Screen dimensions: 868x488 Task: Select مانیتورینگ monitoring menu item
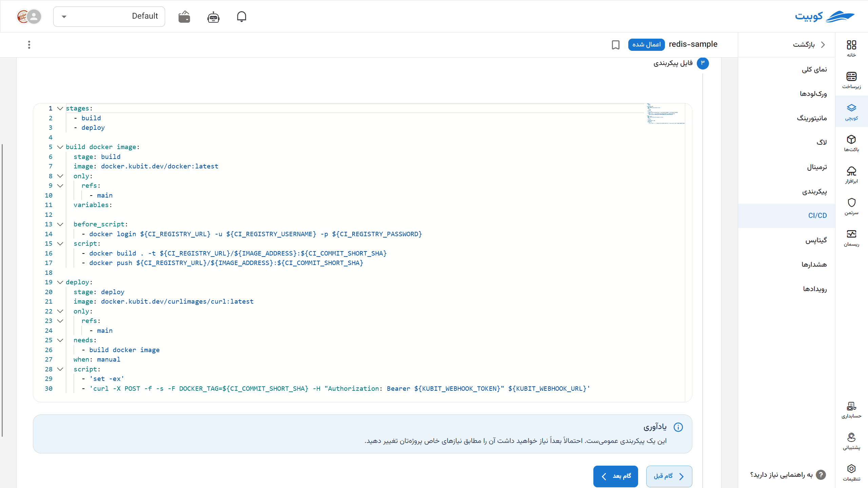click(787, 118)
